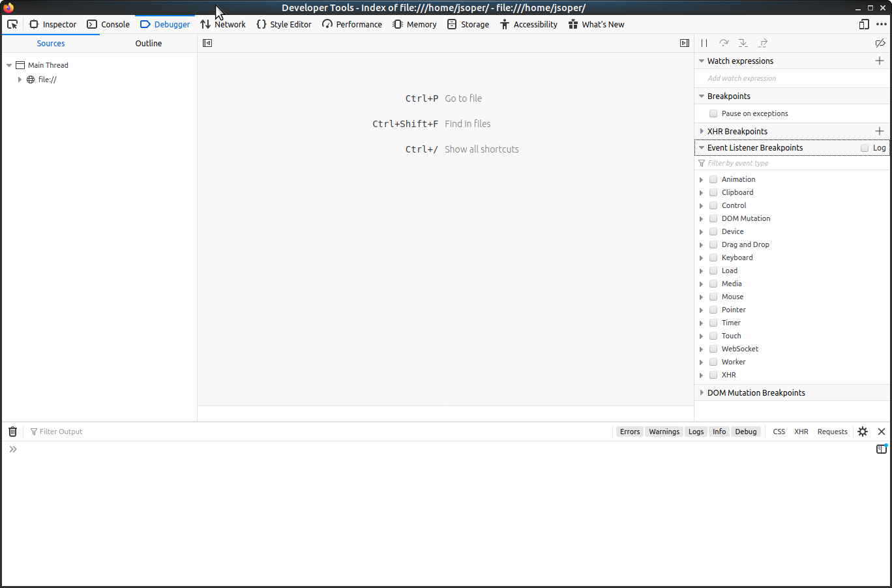Check the Mouse event breakpoint
This screenshot has height=588, width=892.
pyautogui.click(x=713, y=297)
